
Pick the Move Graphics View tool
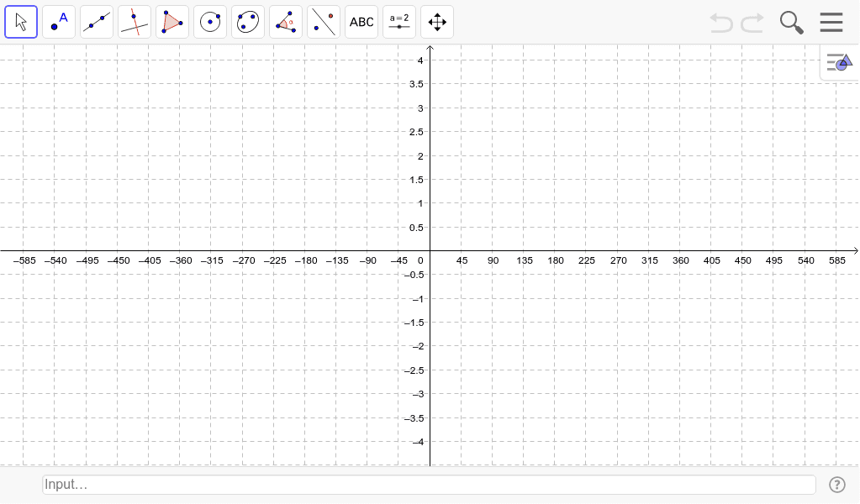437,22
